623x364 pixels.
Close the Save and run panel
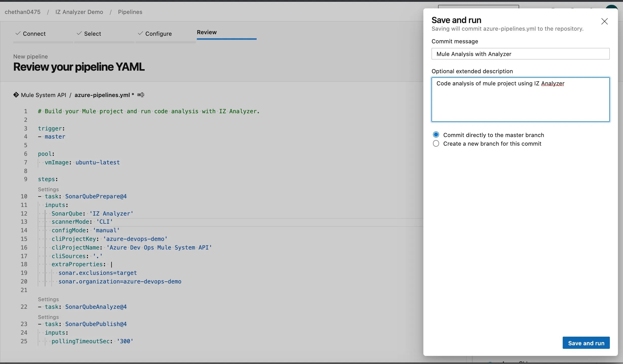point(604,22)
